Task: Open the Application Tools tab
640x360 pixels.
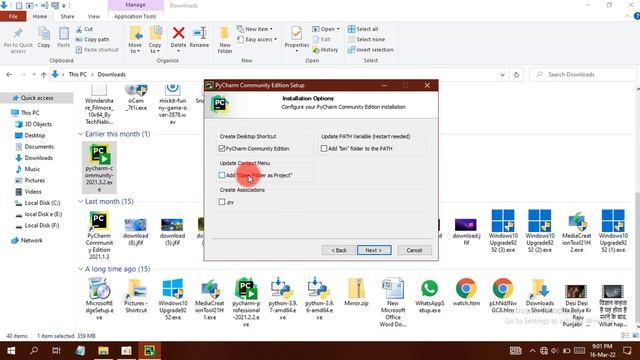Action: [x=135, y=16]
